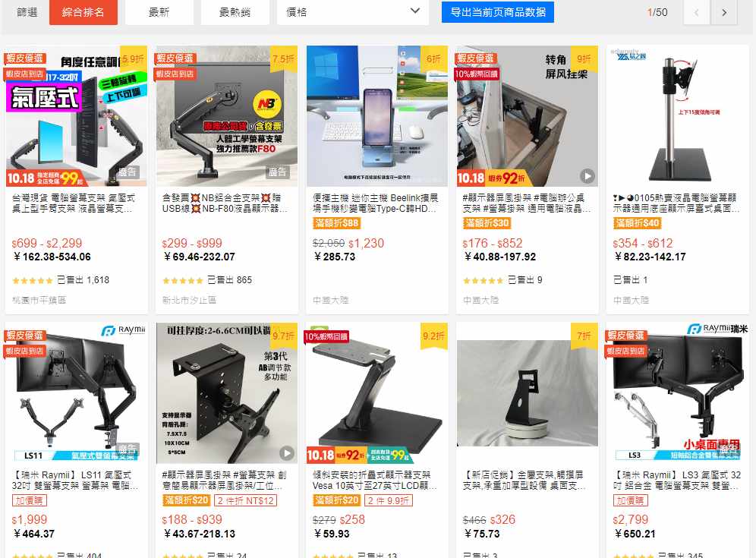Switch to the 最熱銷 sorting tab

(x=235, y=12)
